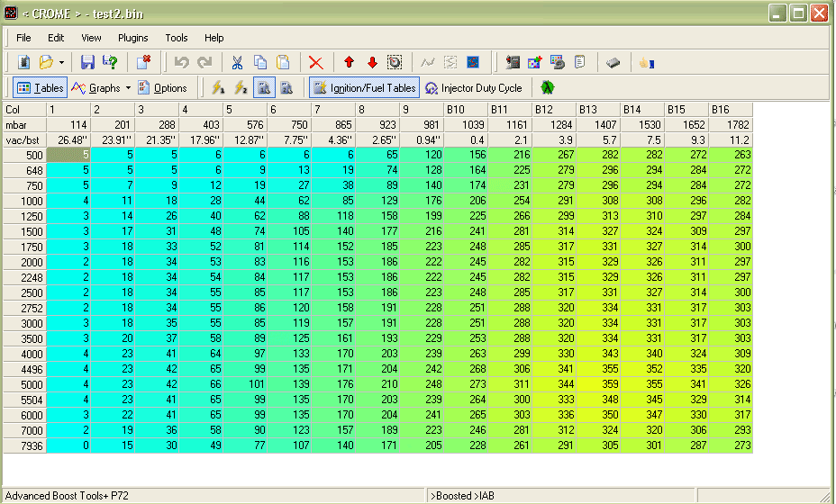Click the Paste clipboard icon
Screen dimensions: 836x504
(x=283, y=62)
